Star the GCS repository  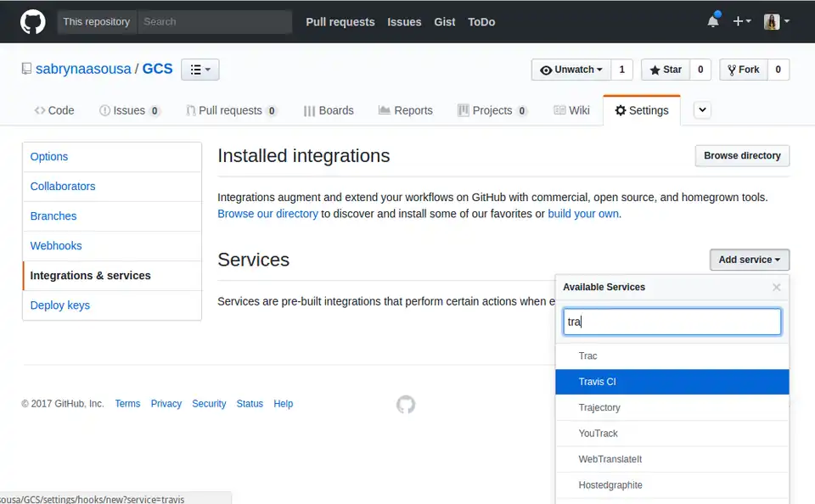pos(665,70)
